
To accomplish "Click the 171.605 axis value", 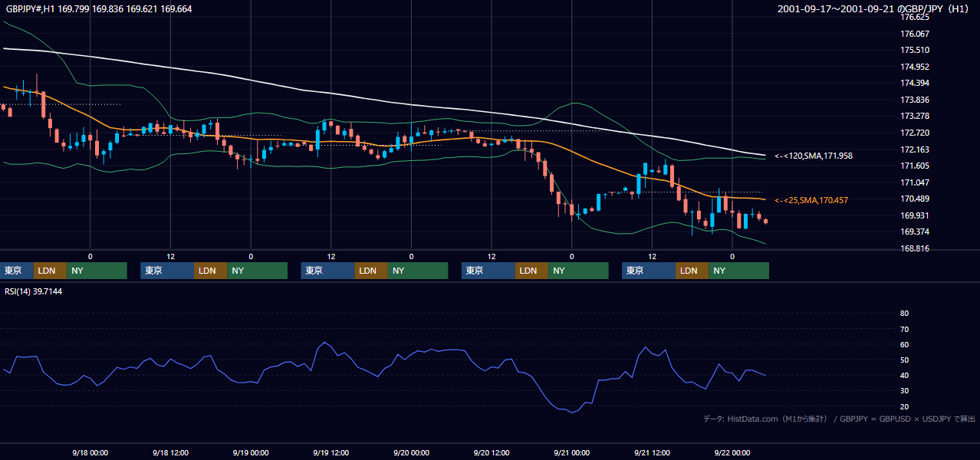I will point(914,166).
